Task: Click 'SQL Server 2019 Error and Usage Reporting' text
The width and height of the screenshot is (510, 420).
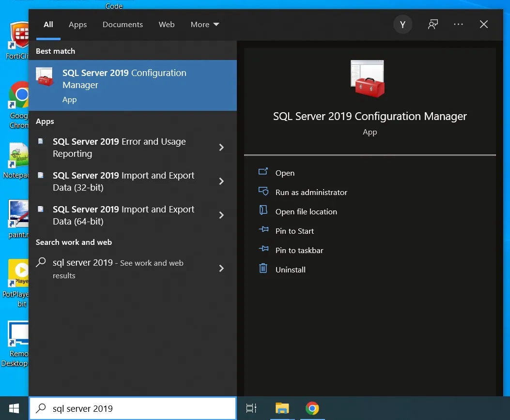Action: pos(119,148)
